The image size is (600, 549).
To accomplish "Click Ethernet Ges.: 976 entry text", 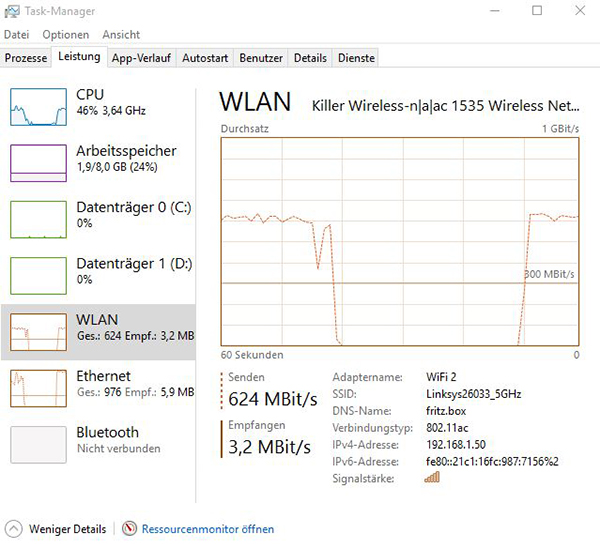I will [135, 384].
